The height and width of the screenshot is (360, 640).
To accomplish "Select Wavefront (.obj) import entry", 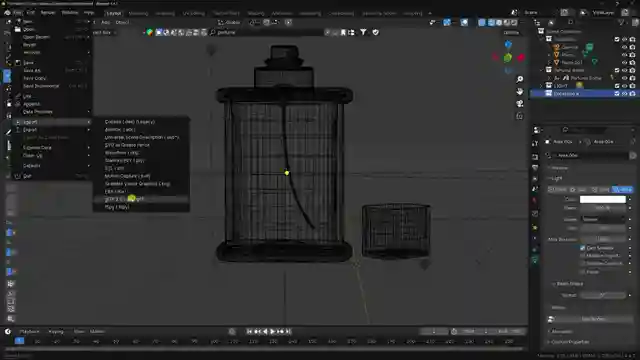I will pyautogui.click(x=141, y=153).
